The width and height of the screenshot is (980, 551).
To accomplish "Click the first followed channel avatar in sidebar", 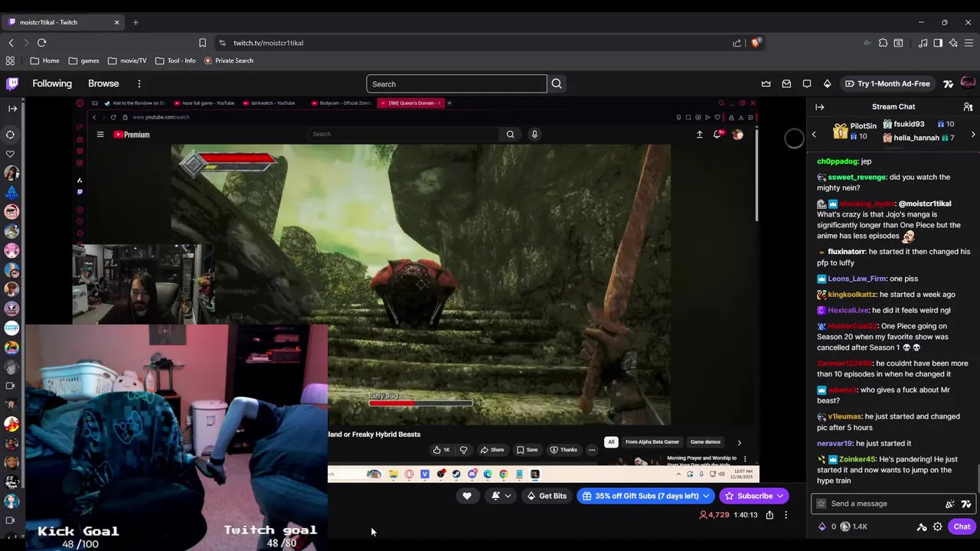I will (11, 174).
